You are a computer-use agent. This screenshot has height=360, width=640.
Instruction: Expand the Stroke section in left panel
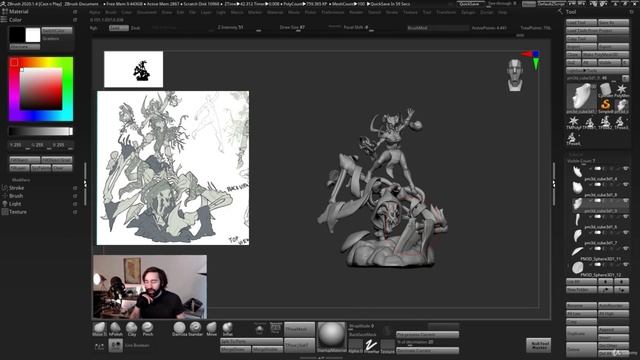point(16,188)
